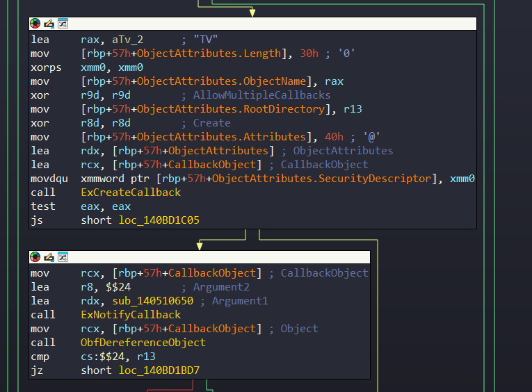Click the upper node title bar
532x392 pixels.
point(252,24)
